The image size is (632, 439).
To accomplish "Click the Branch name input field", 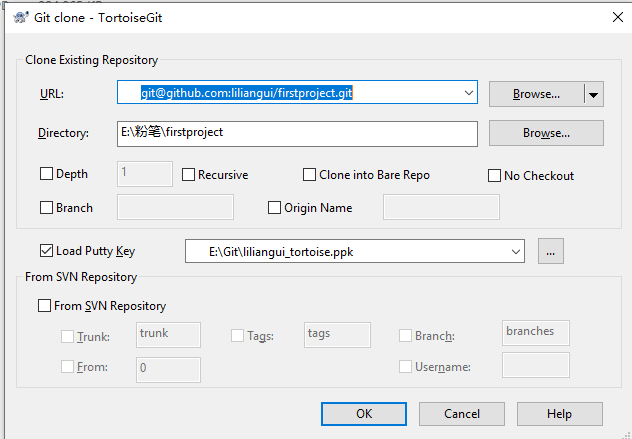I will coord(175,207).
